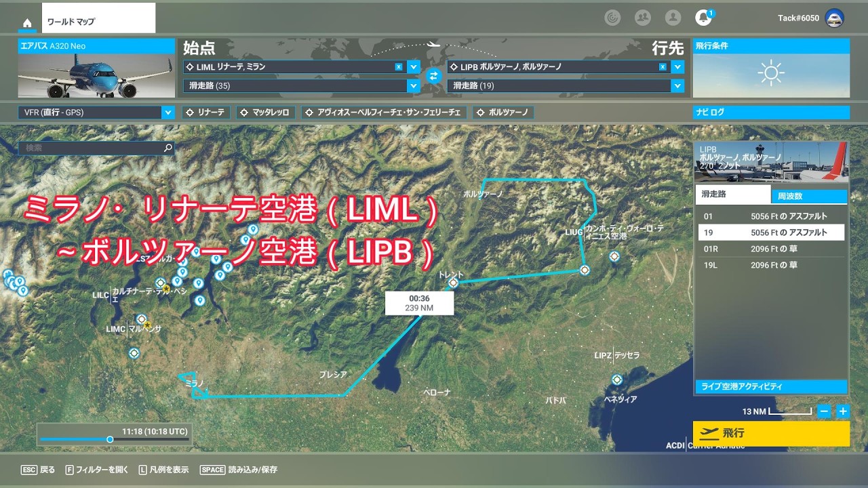Select runway 19 5056 Ft asphalt row
The width and height of the screenshot is (868, 488).
[771, 232]
